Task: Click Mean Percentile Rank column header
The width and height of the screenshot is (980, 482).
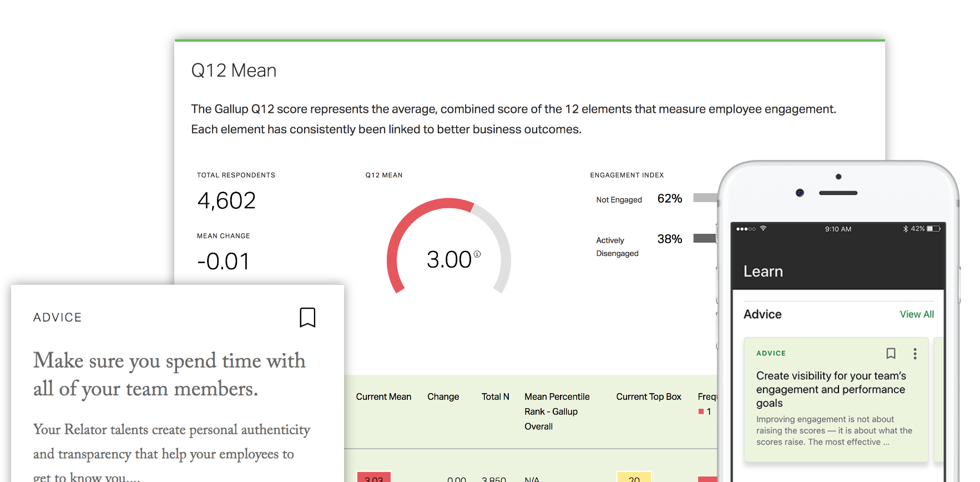Action: click(557, 411)
